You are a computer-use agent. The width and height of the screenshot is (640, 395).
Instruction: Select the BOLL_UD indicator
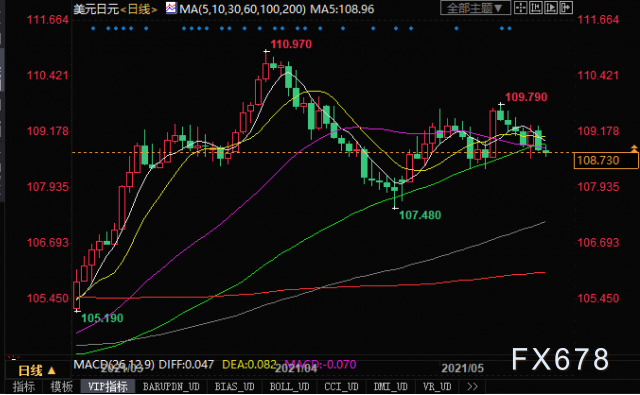point(289,386)
